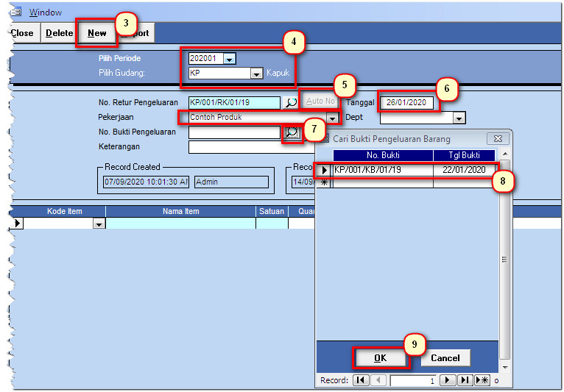Click the Keterangan text field
The width and height of the screenshot is (564, 392).
click(236, 147)
